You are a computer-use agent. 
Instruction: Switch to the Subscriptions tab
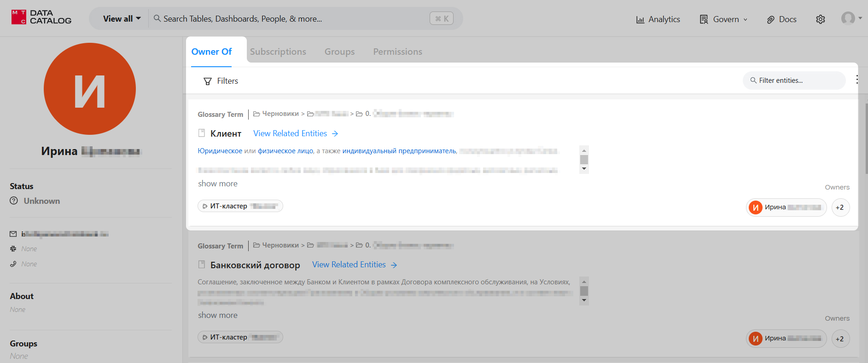click(278, 52)
